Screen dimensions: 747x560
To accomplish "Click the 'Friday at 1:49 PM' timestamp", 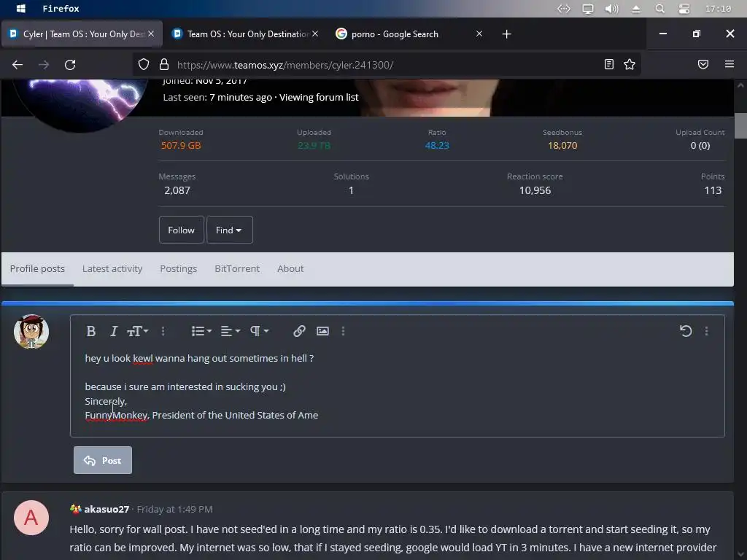I will [x=174, y=509].
